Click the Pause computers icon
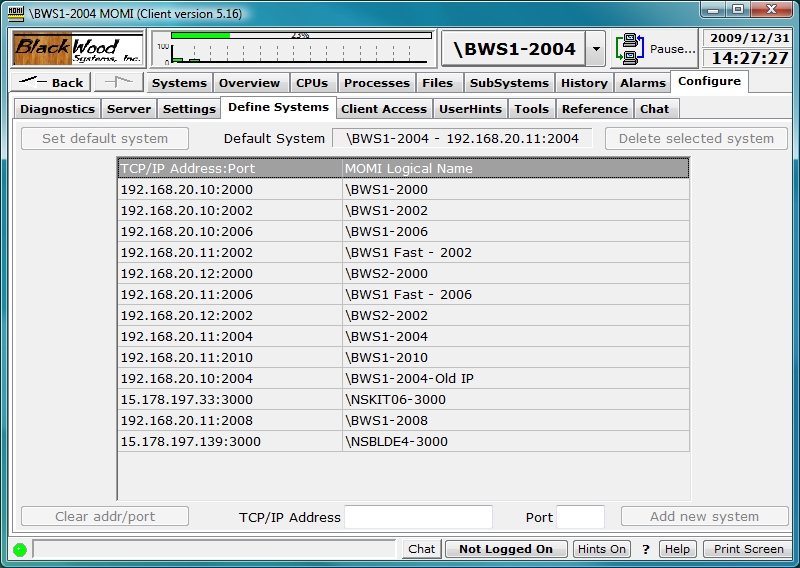Viewport: 800px width, 568px height. [x=630, y=48]
